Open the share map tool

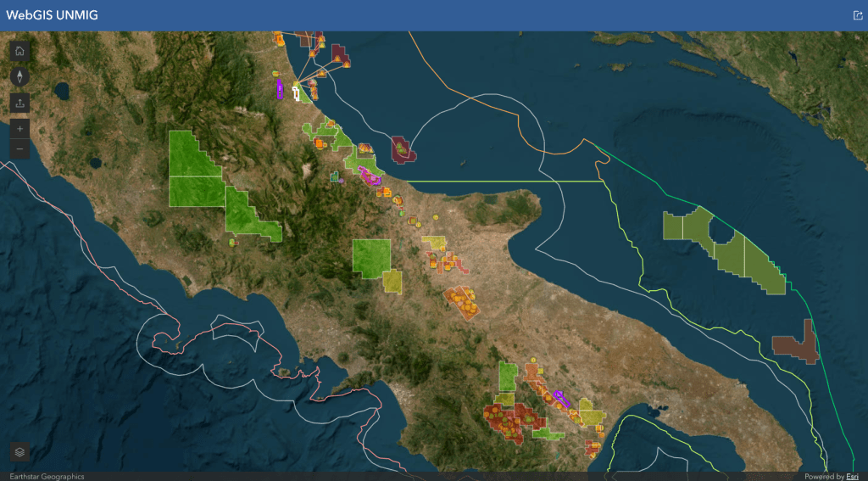click(20, 103)
